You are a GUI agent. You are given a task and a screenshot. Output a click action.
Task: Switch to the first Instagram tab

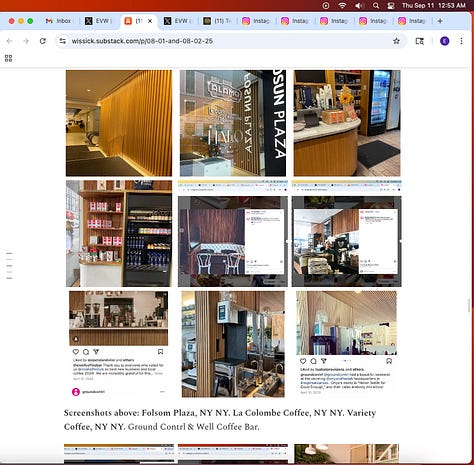256,21
